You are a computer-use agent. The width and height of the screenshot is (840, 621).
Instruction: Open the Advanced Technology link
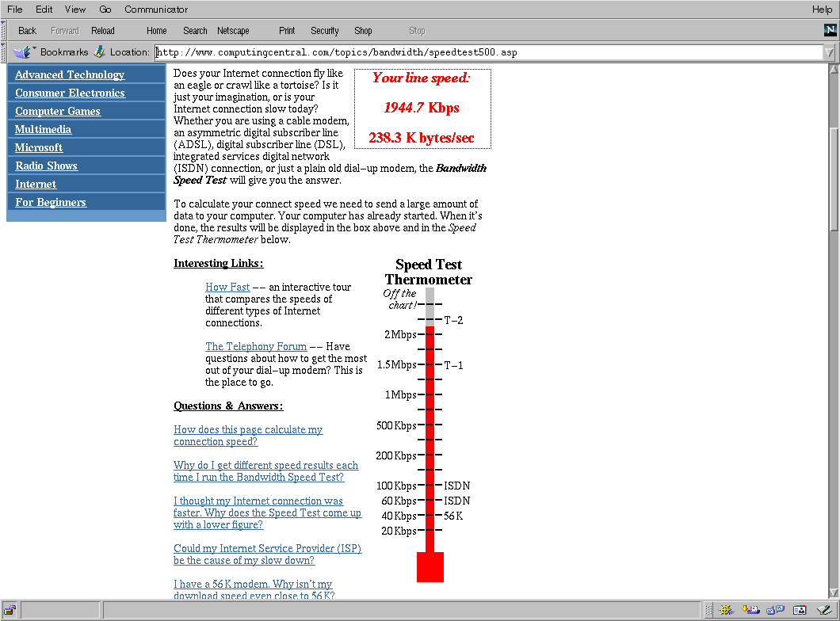tap(70, 74)
